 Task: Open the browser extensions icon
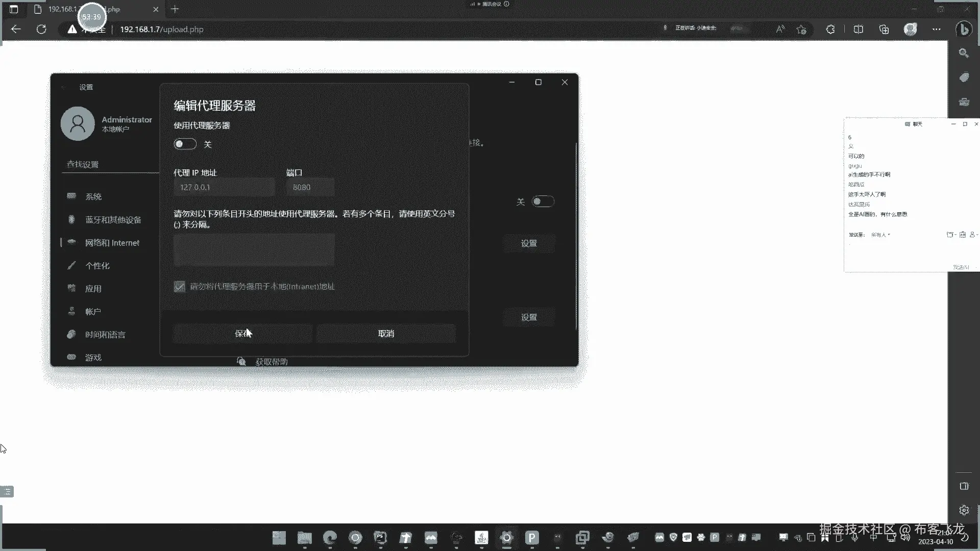(x=830, y=29)
